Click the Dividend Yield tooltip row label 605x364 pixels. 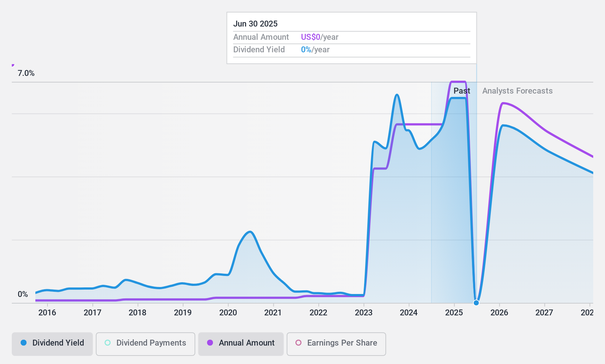pyautogui.click(x=259, y=50)
